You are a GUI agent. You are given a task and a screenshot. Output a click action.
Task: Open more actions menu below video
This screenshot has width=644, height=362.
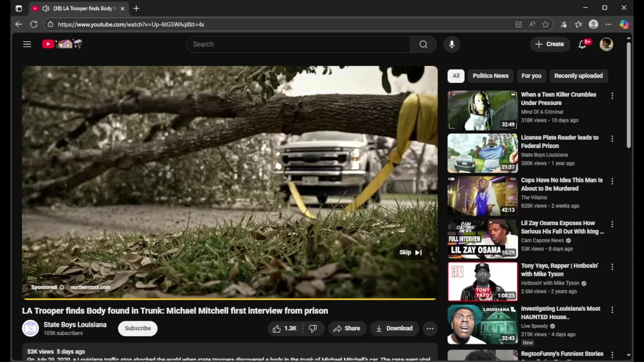tap(430, 328)
